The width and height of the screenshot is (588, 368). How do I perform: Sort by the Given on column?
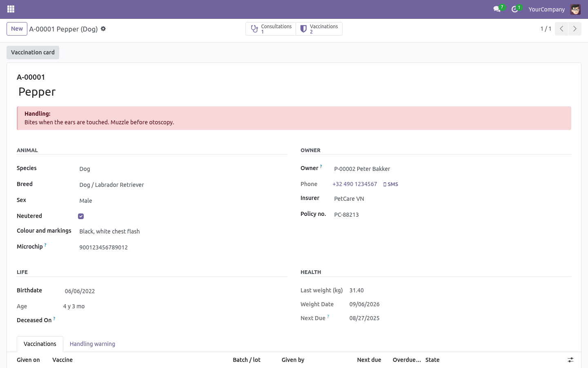[x=28, y=360]
